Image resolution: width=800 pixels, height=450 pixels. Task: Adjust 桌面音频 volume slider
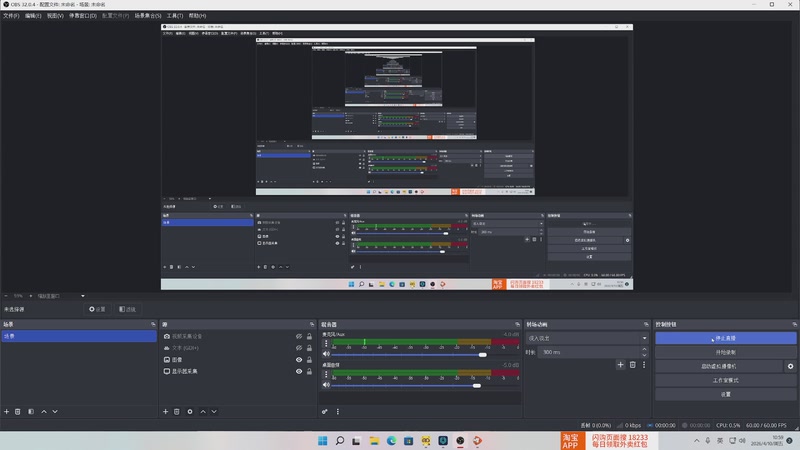click(x=477, y=386)
